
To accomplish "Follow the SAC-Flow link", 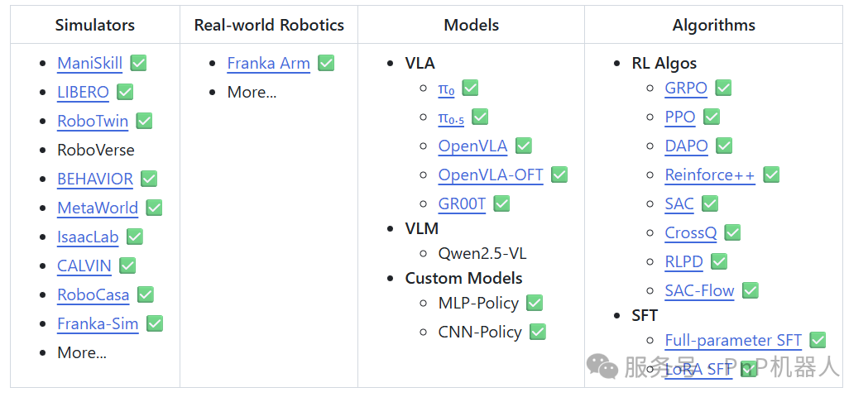I will 699,290.
